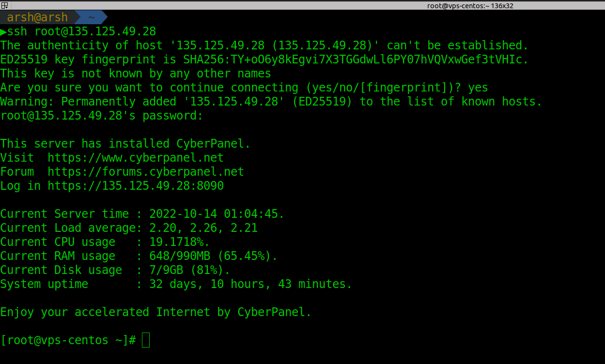Click the typed "yes" confirmation answer
The image size is (605, 364).
tap(478, 88)
